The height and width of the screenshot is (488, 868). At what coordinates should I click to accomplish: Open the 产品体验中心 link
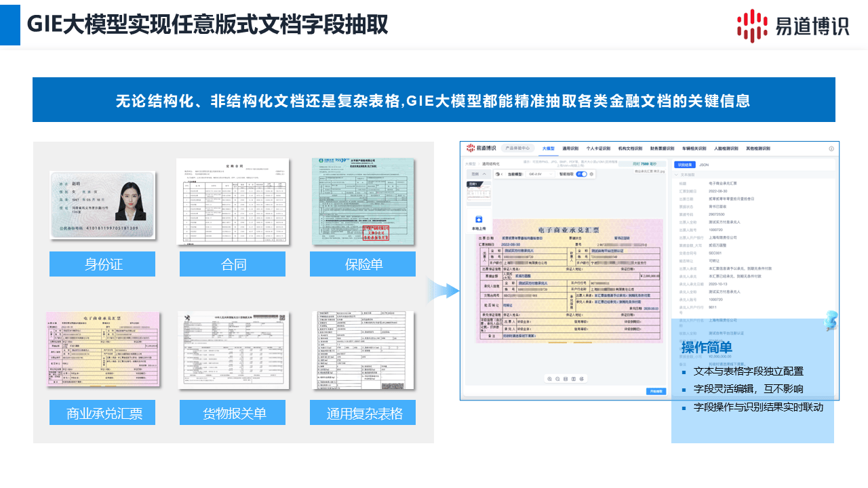[x=518, y=148]
